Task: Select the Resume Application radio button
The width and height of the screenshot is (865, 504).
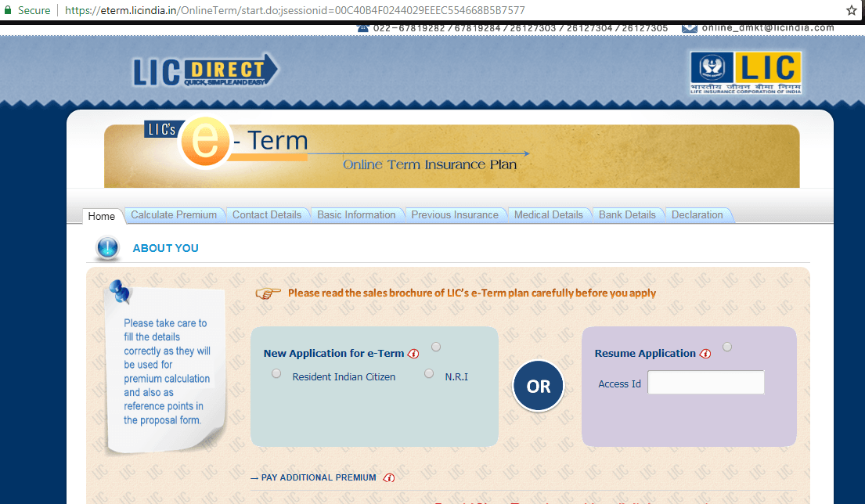Action: (x=727, y=347)
